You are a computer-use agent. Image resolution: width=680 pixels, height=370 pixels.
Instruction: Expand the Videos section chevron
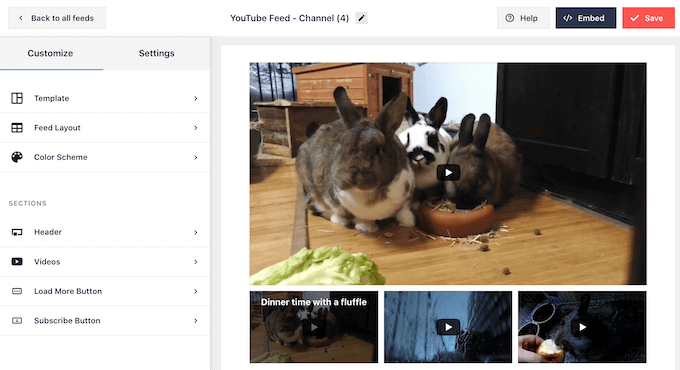click(196, 262)
